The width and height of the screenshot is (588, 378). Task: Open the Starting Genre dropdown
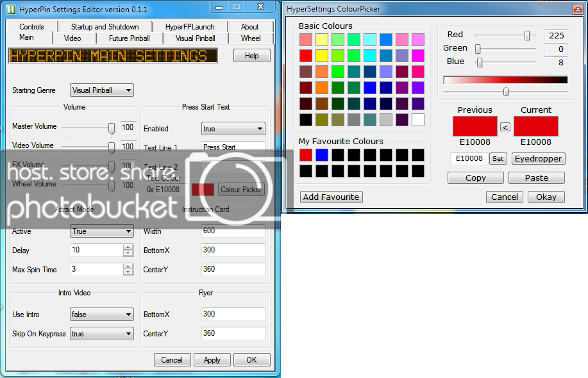[x=101, y=90]
